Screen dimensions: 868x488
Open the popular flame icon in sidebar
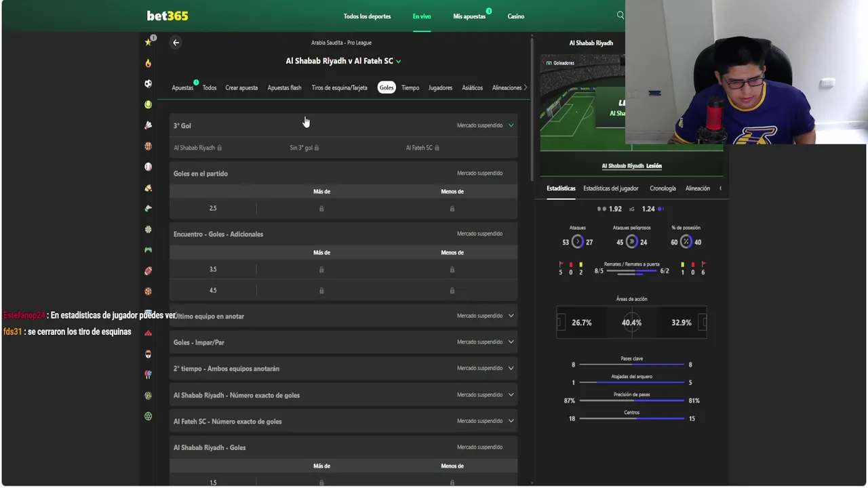148,63
